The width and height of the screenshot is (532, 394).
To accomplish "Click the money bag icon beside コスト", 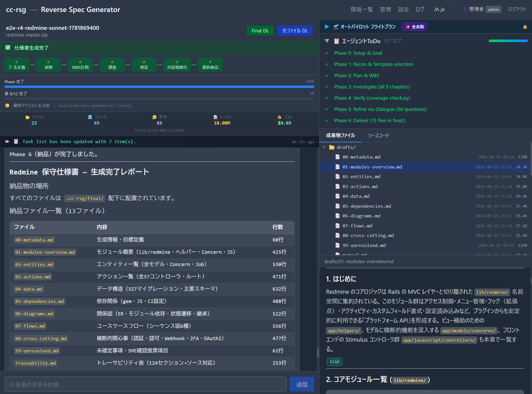I will click(280, 117).
